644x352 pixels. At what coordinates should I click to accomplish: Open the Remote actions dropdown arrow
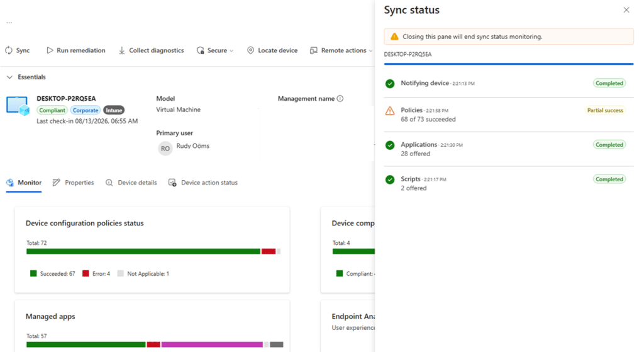click(370, 50)
